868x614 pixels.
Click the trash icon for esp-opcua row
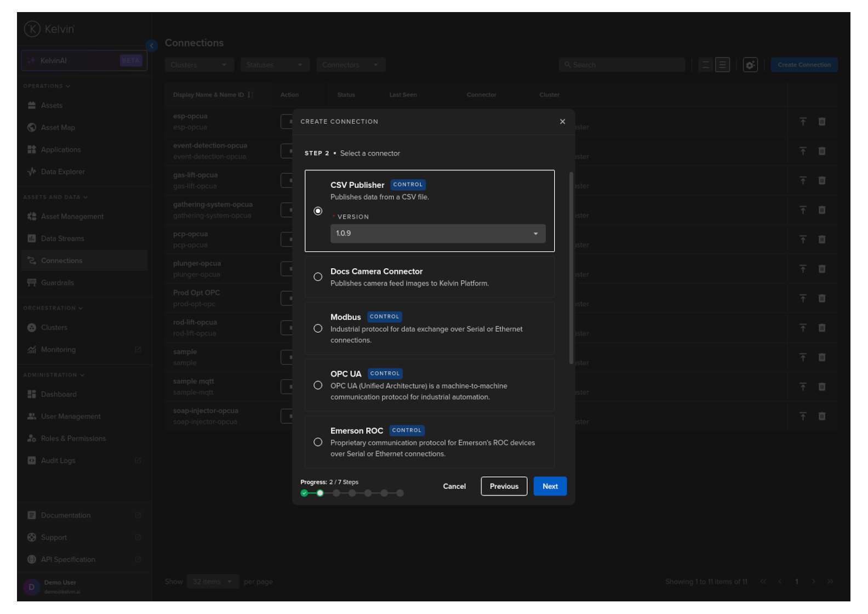tap(821, 122)
